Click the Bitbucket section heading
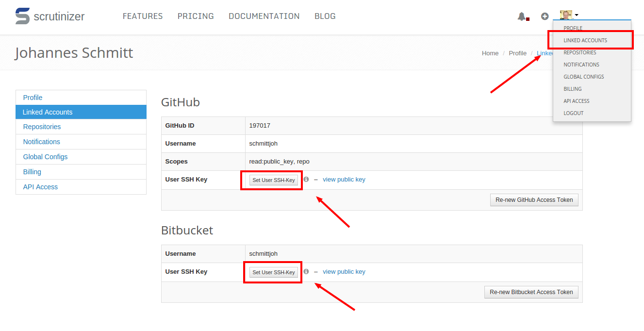This screenshot has height=331, width=644. [x=187, y=231]
